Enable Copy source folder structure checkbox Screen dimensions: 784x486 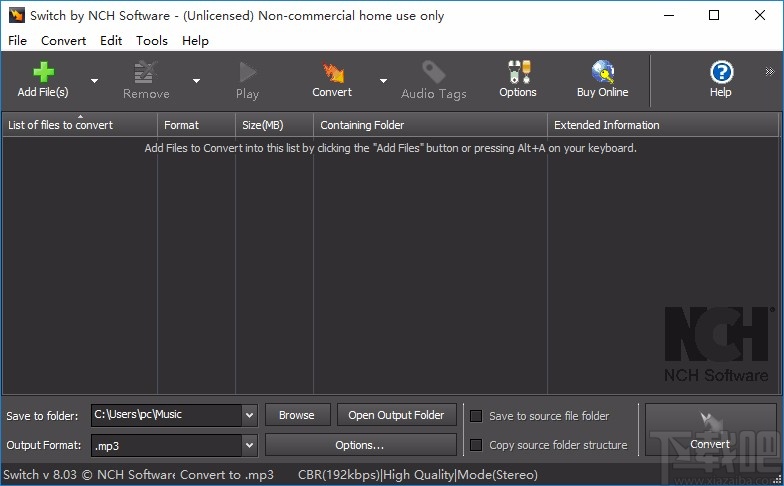click(x=476, y=445)
